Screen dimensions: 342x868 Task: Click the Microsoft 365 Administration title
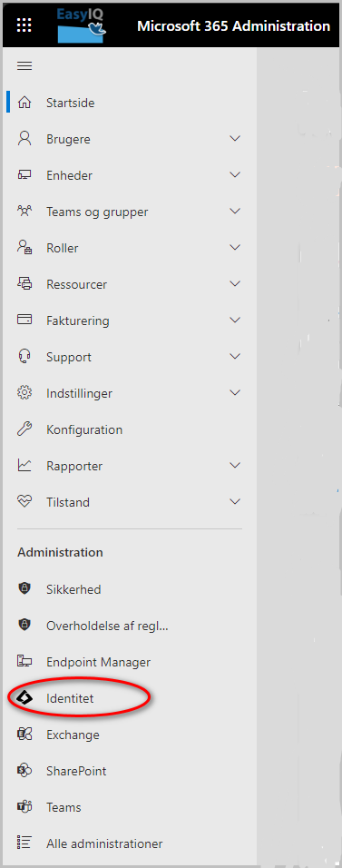pyautogui.click(x=233, y=26)
